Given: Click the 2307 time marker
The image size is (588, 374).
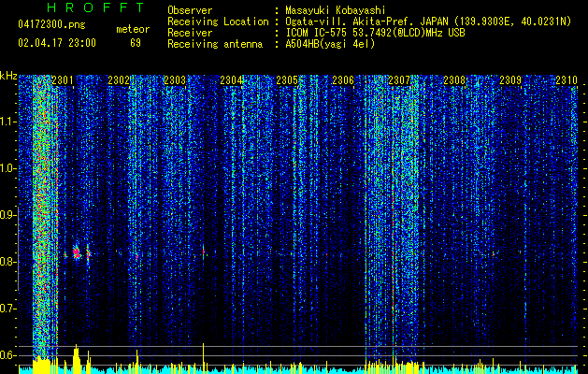Looking at the screenshot, I should pyautogui.click(x=399, y=80).
